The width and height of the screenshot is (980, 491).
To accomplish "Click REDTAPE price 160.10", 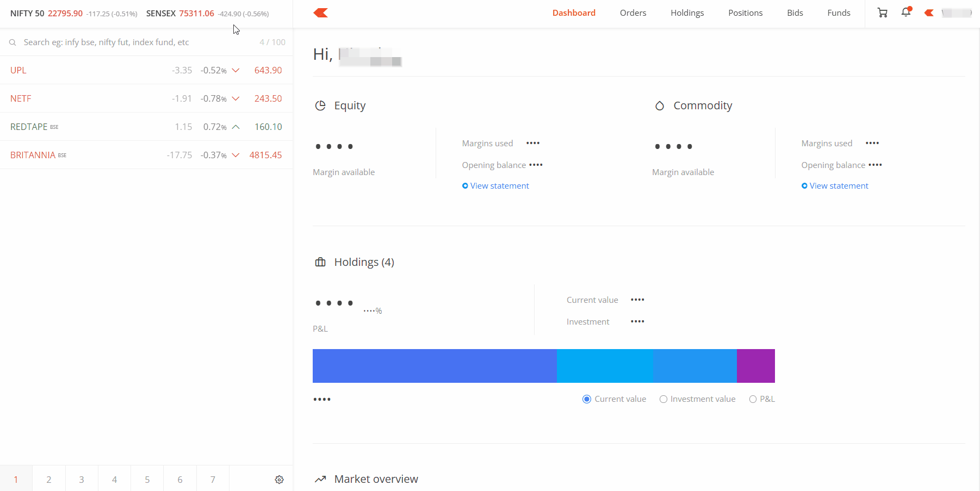I will [268, 127].
